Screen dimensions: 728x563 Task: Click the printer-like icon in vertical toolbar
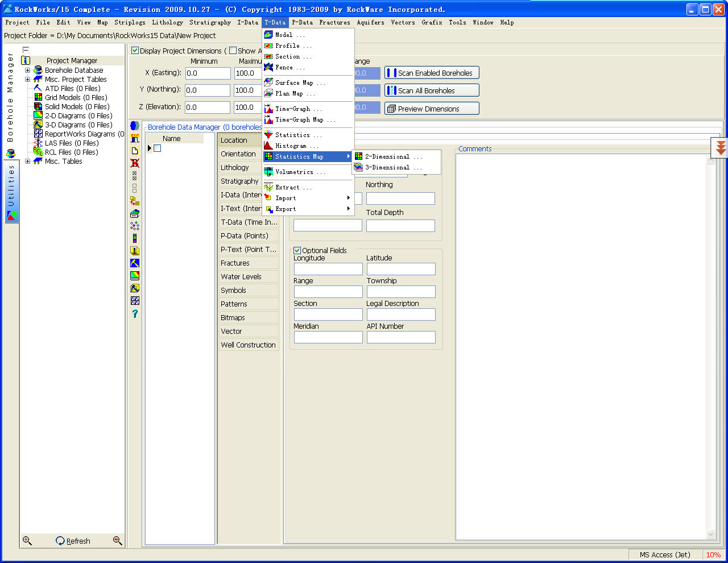(135, 213)
